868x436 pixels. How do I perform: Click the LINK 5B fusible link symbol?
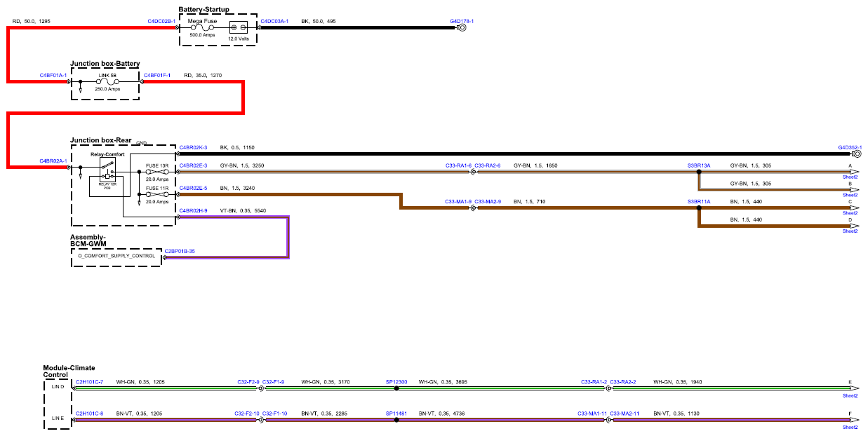click(x=107, y=81)
